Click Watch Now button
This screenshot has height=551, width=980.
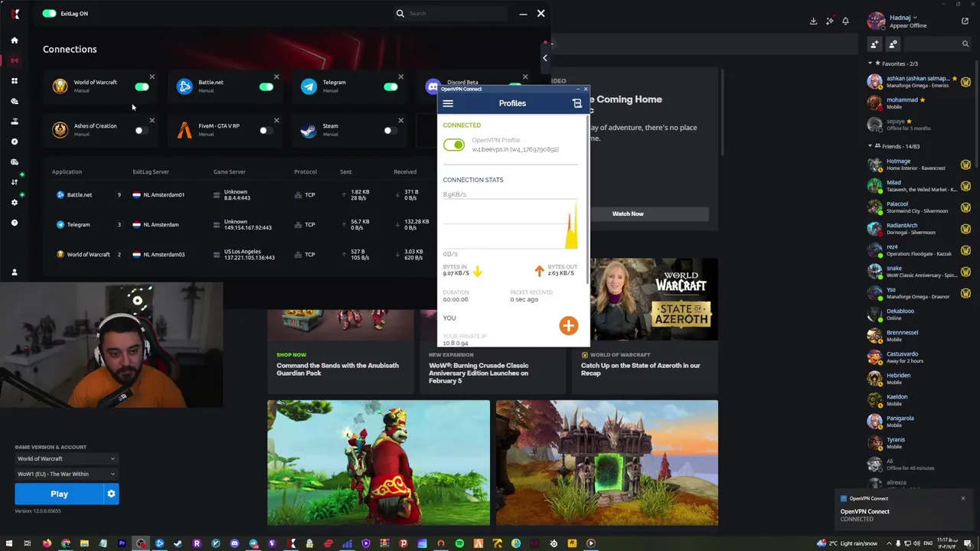point(628,214)
